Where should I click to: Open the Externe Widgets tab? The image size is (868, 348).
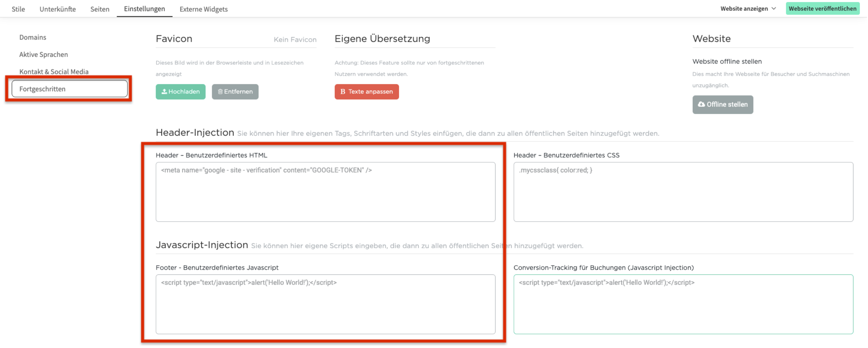point(204,9)
